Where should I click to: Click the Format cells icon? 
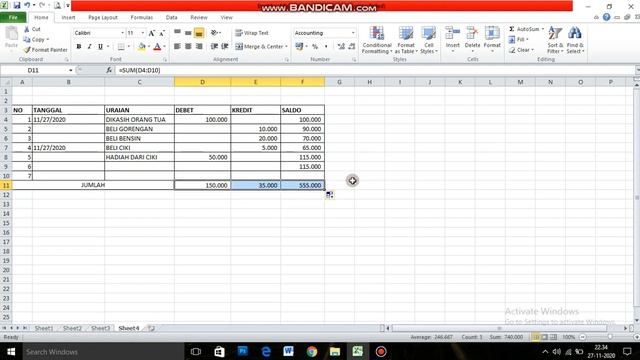492,33
